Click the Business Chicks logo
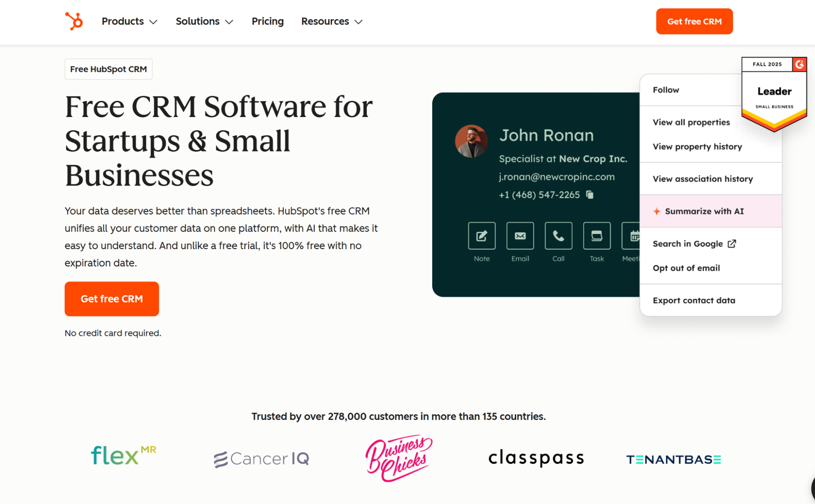815x504 pixels. point(399,458)
